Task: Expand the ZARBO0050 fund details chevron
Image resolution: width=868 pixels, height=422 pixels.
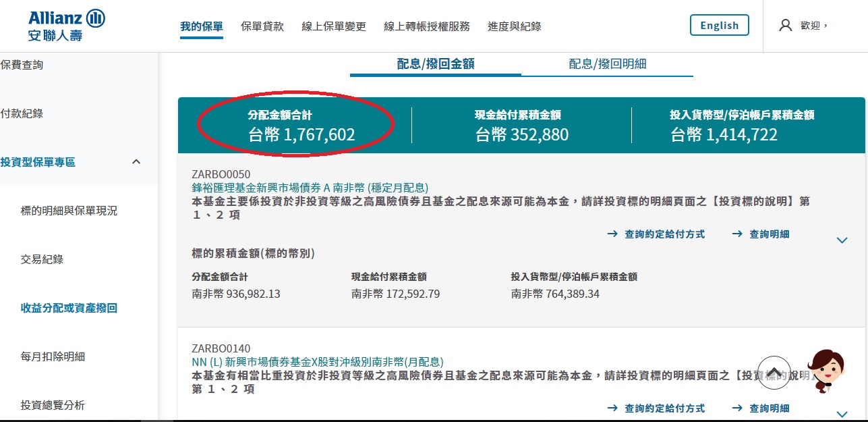Action: 842,240
